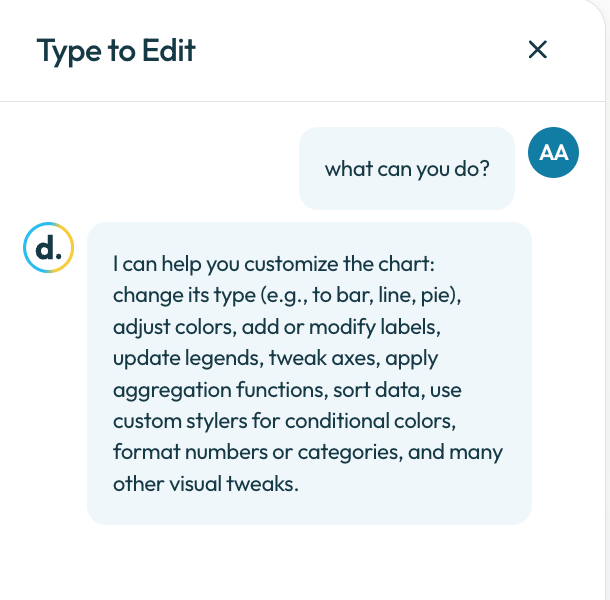Click the d. assistant logo icon

click(49, 247)
